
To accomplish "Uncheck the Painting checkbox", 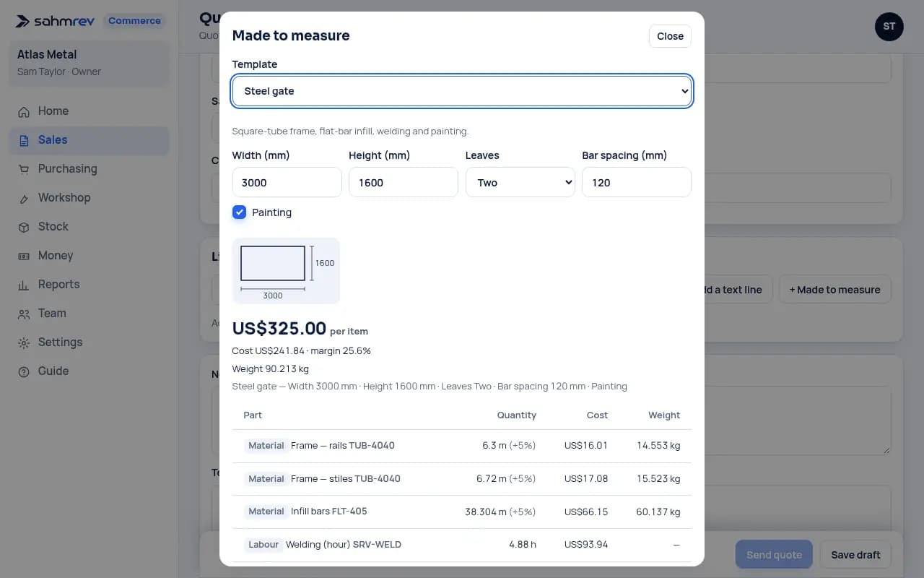I will tap(240, 212).
